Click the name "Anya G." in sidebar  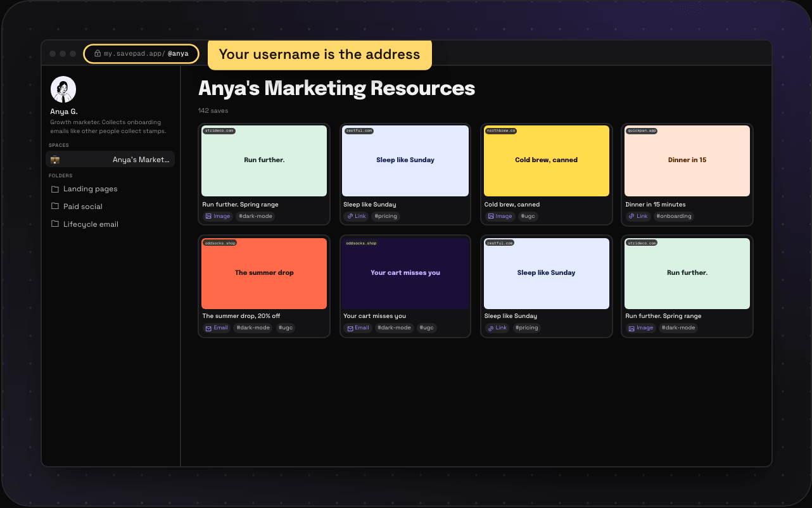pos(64,111)
